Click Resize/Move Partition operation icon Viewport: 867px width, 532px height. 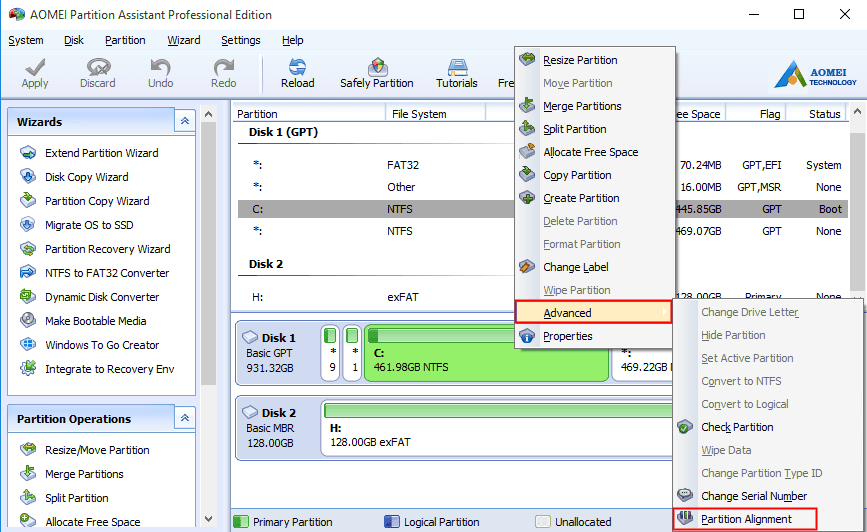click(28, 449)
